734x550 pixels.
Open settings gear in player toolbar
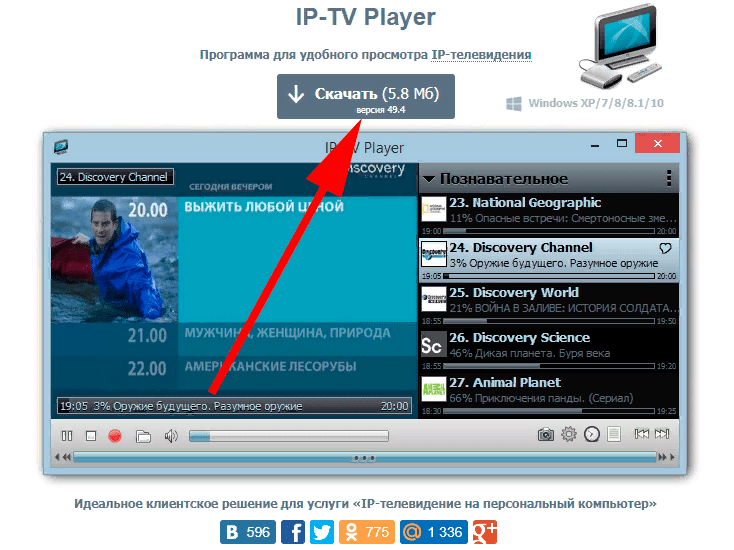click(569, 434)
